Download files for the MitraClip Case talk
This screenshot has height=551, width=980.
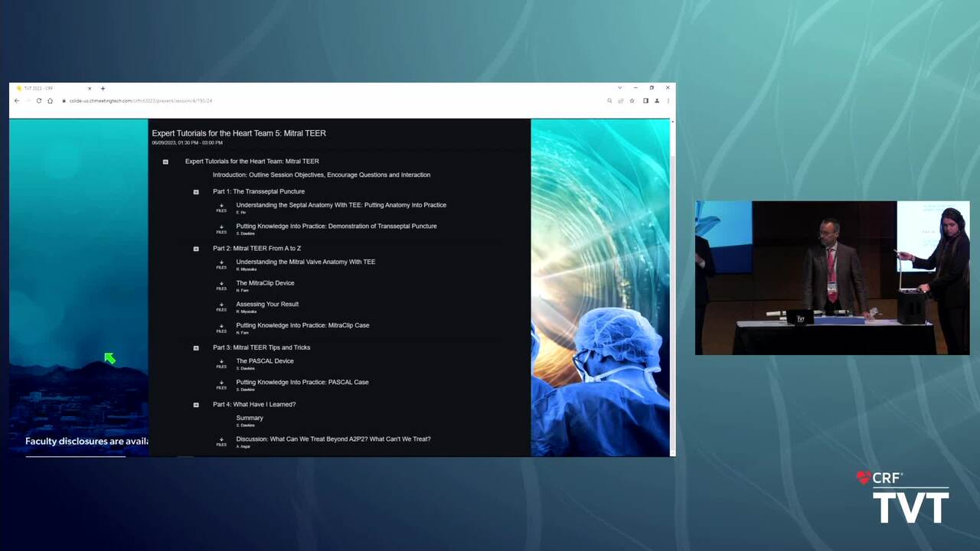click(x=221, y=328)
